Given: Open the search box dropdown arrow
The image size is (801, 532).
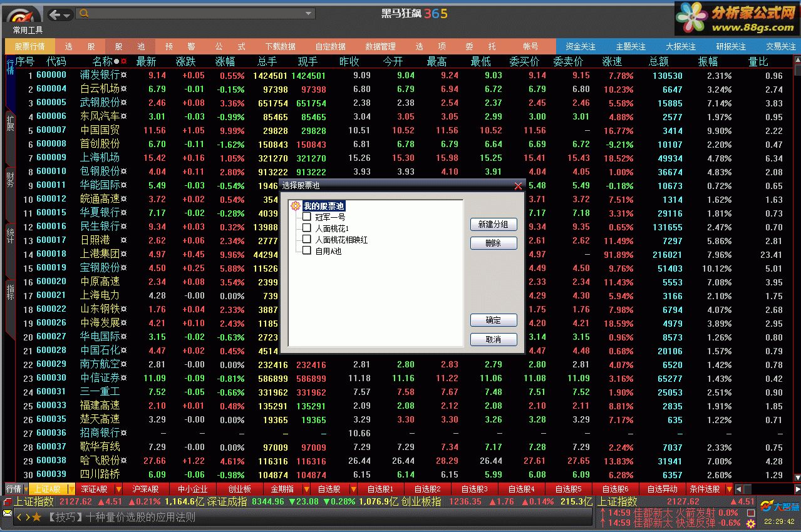Looking at the screenshot, I should pyautogui.click(x=308, y=14).
